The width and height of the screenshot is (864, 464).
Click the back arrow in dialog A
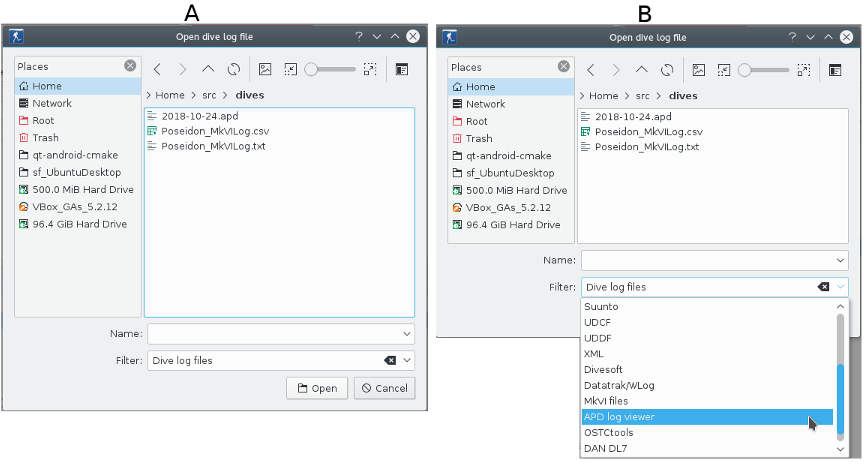(157, 70)
